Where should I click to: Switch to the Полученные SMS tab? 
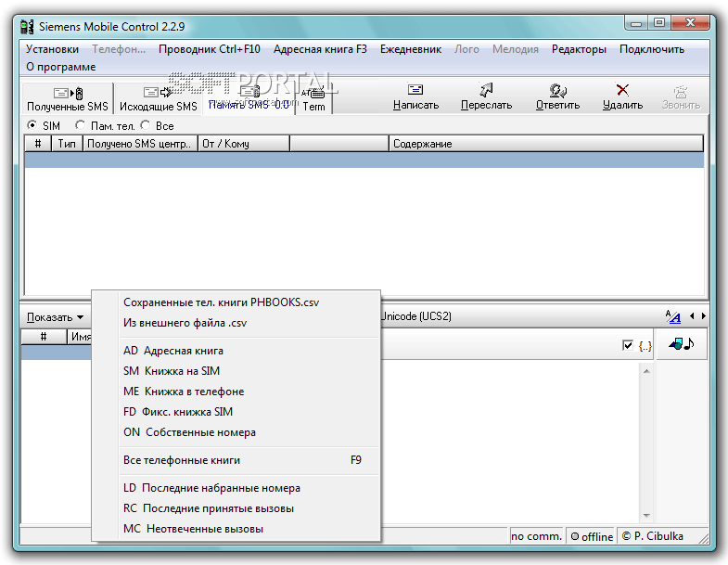click(x=68, y=98)
